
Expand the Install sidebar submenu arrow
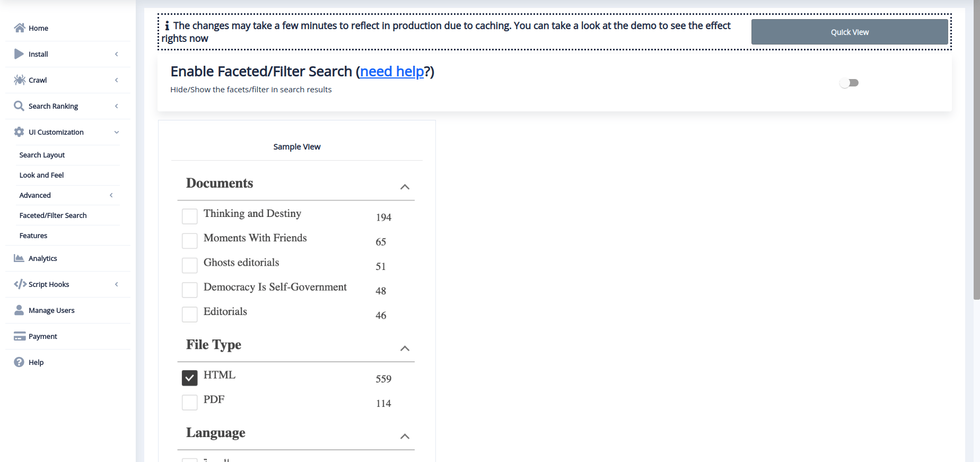(117, 54)
